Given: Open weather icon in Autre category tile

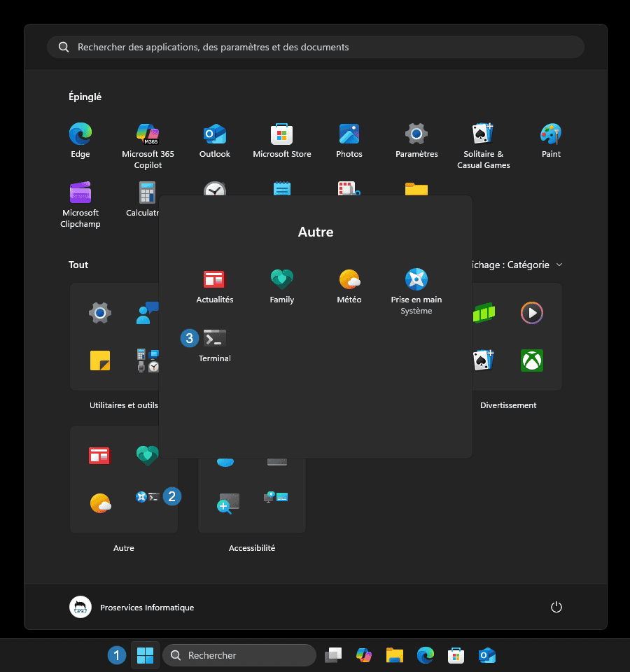Looking at the screenshot, I should pos(100,503).
